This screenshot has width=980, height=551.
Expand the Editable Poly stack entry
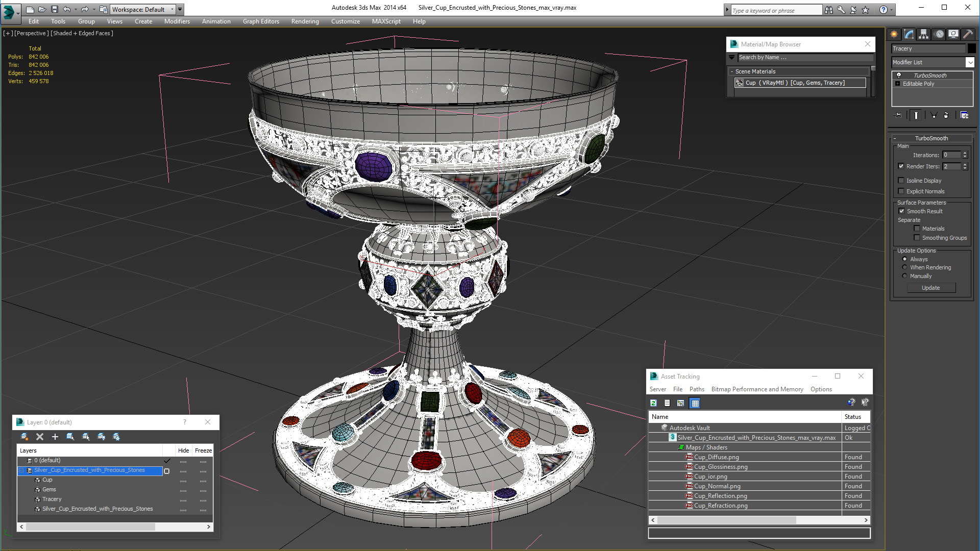point(898,84)
